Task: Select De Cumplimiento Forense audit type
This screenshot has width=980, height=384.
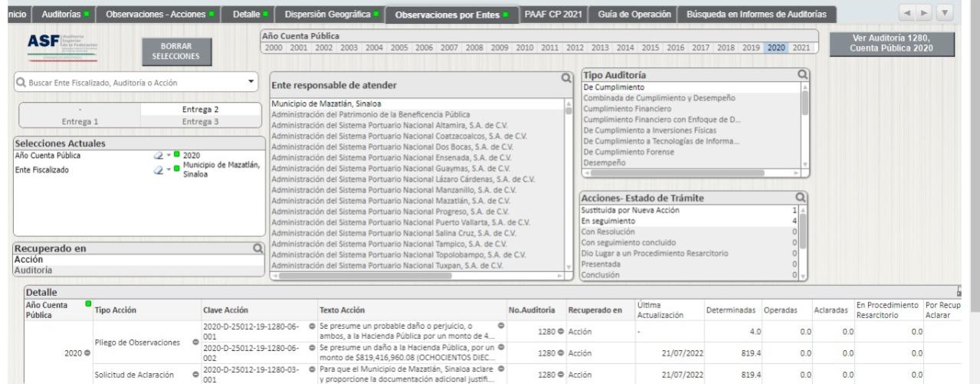Action: pyautogui.click(x=690, y=152)
